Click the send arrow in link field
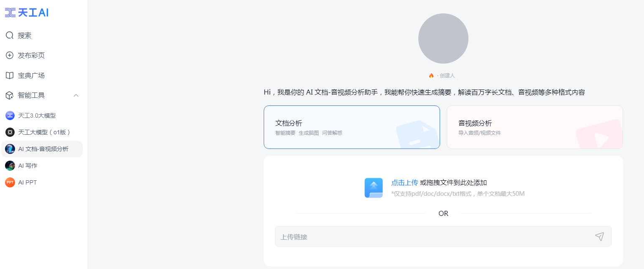Viewport: 644px width, 269px height. point(600,236)
